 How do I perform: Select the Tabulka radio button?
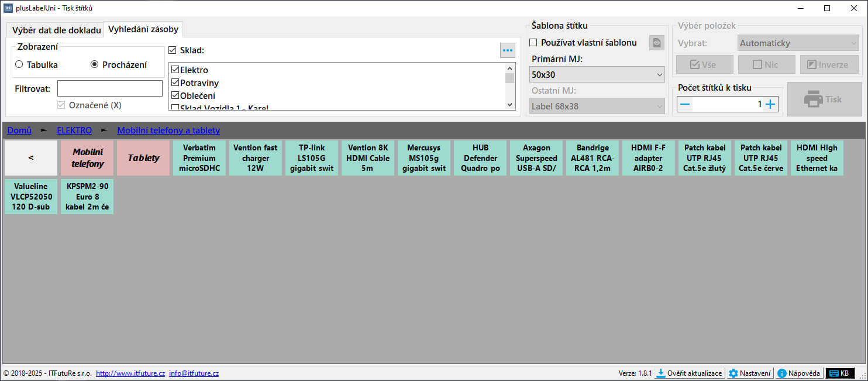click(x=19, y=65)
